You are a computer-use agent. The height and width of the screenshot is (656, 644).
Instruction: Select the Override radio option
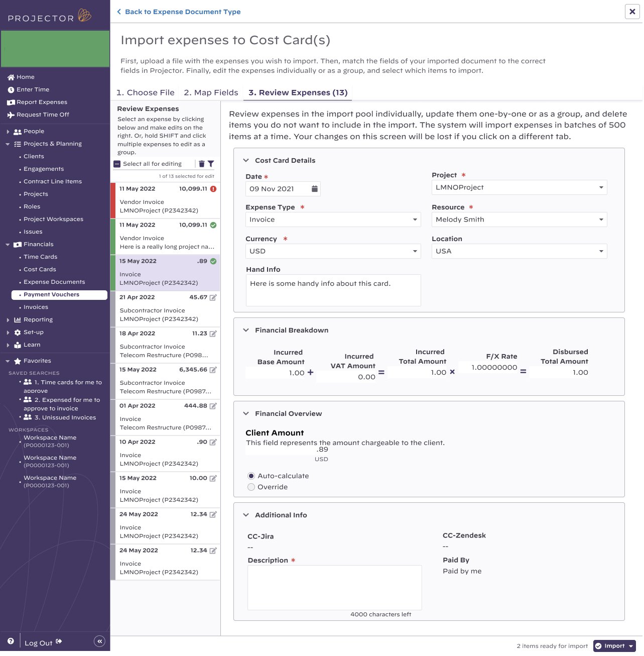click(x=251, y=487)
